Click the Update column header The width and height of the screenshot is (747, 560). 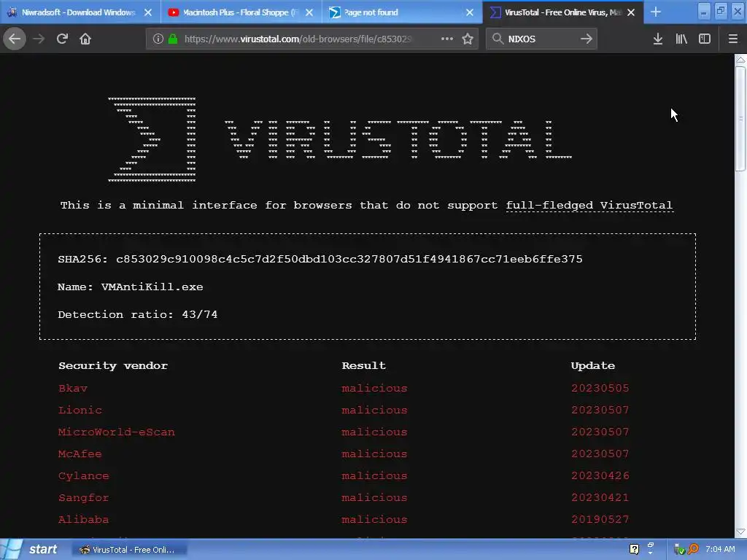(592, 366)
